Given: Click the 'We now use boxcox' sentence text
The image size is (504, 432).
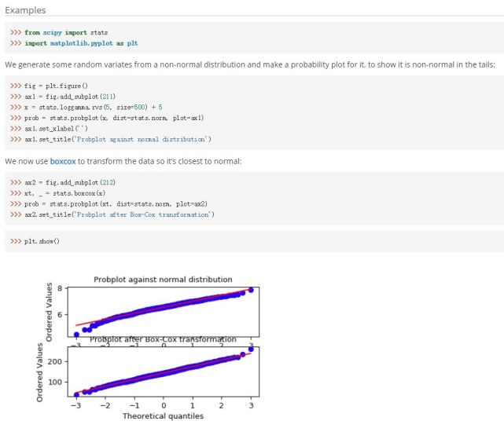Looking at the screenshot, I should tap(123, 161).
